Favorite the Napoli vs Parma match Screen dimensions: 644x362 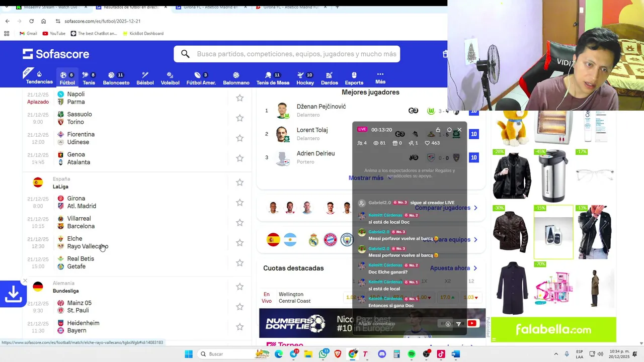point(240,98)
